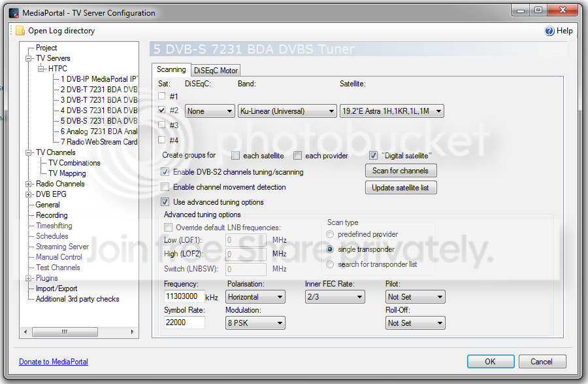Click the Help question mark icon
This screenshot has width=588, height=384.
549,31
